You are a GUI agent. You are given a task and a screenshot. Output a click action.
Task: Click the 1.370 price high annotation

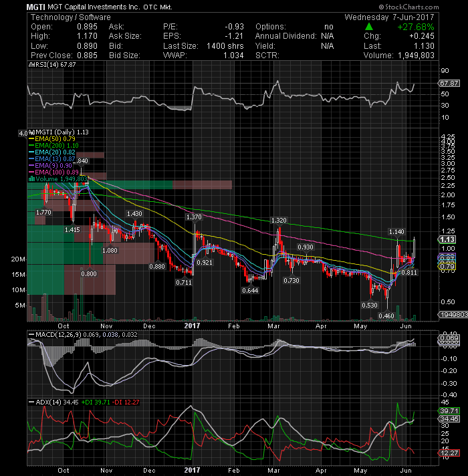click(194, 217)
